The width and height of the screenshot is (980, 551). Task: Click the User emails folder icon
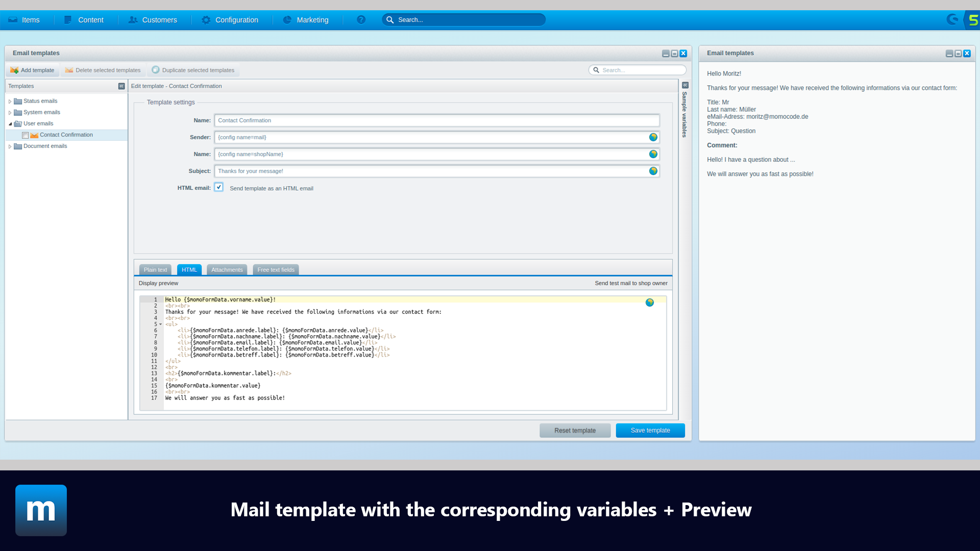(18, 123)
